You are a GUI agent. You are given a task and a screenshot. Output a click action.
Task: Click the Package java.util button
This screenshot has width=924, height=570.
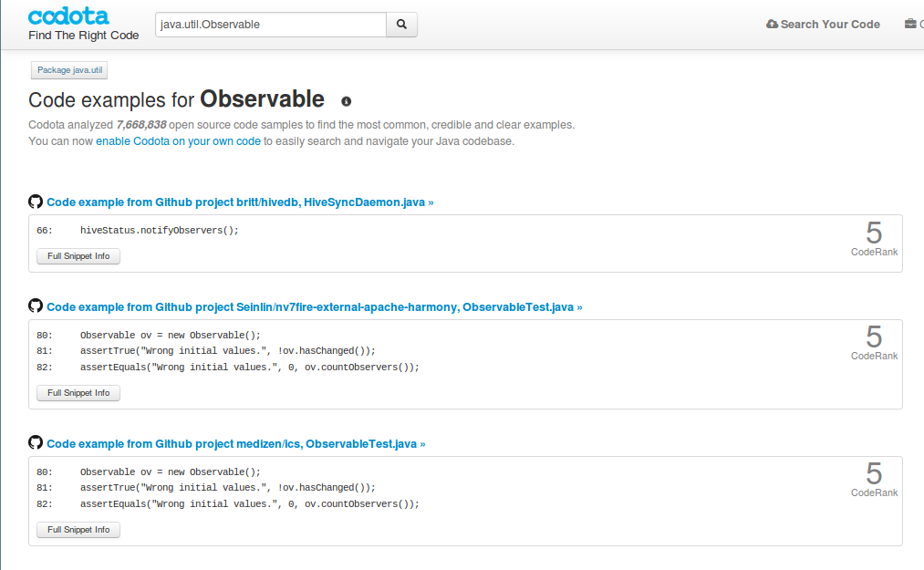69,70
